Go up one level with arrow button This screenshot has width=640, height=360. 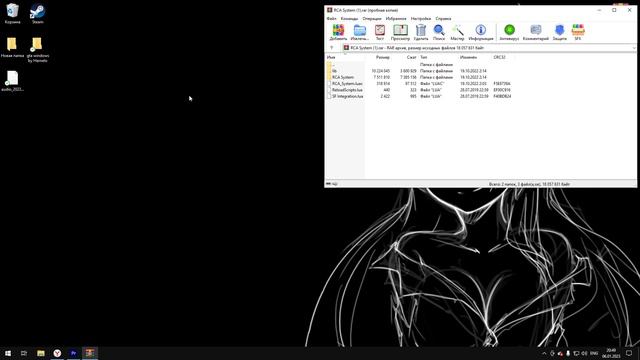pyautogui.click(x=331, y=48)
